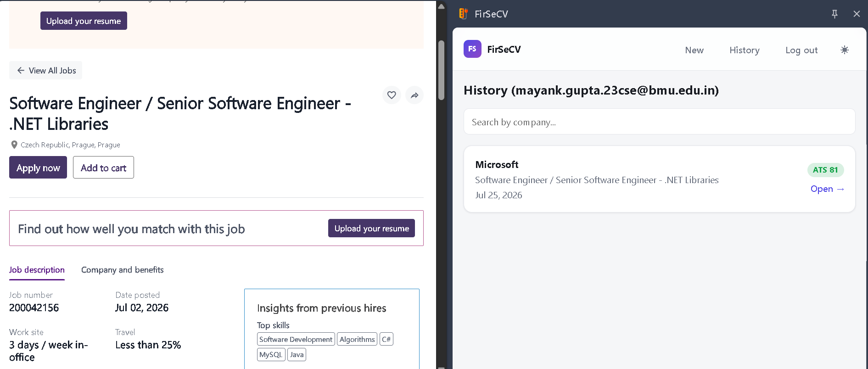Open the History tab in FirSeCV
The width and height of the screenshot is (868, 369).
coord(745,50)
